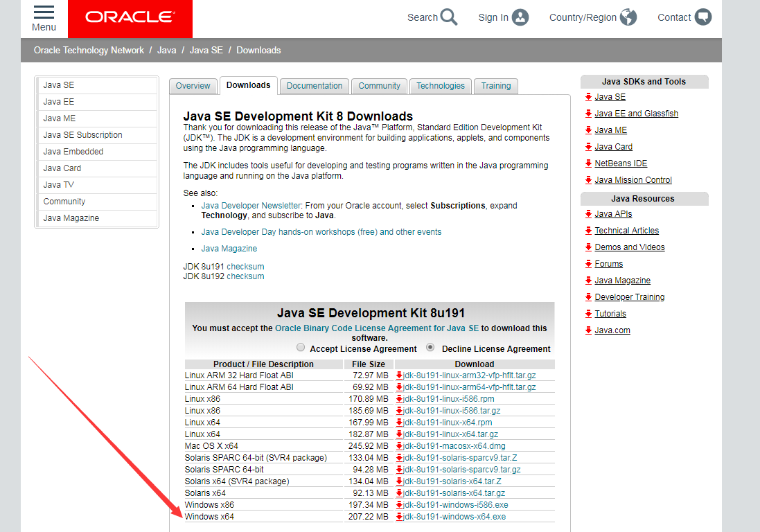Open the Training tab
Image resolution: width=760 pixels, height=532 pixels.
point(496,86)
